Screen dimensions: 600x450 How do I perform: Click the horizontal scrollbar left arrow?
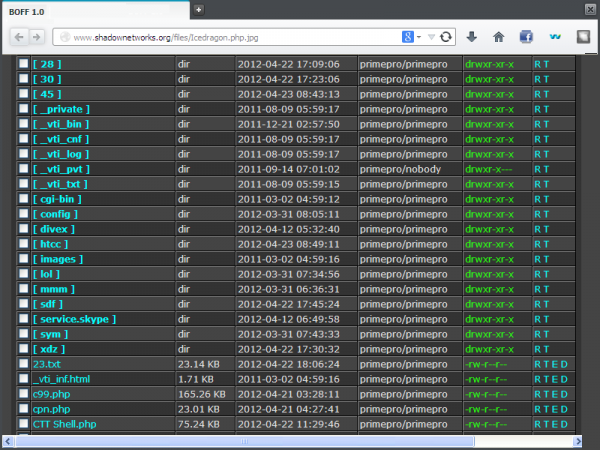[8, 441]
